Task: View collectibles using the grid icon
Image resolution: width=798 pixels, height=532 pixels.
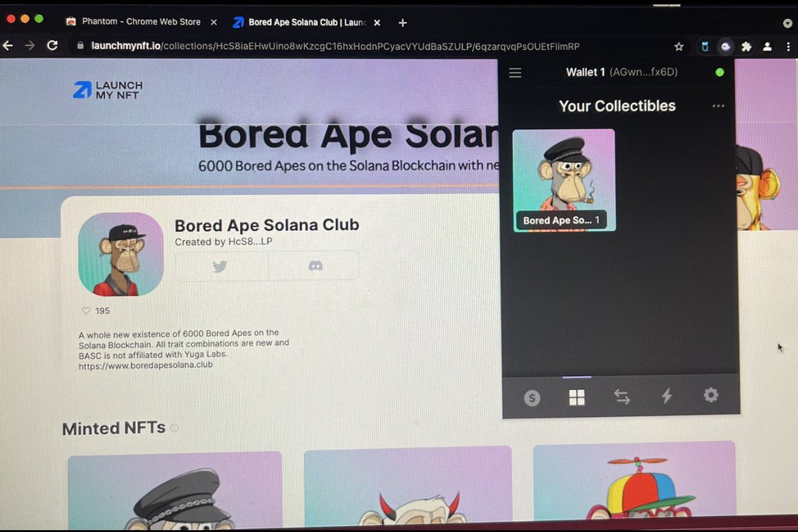Action: [577, 396]
